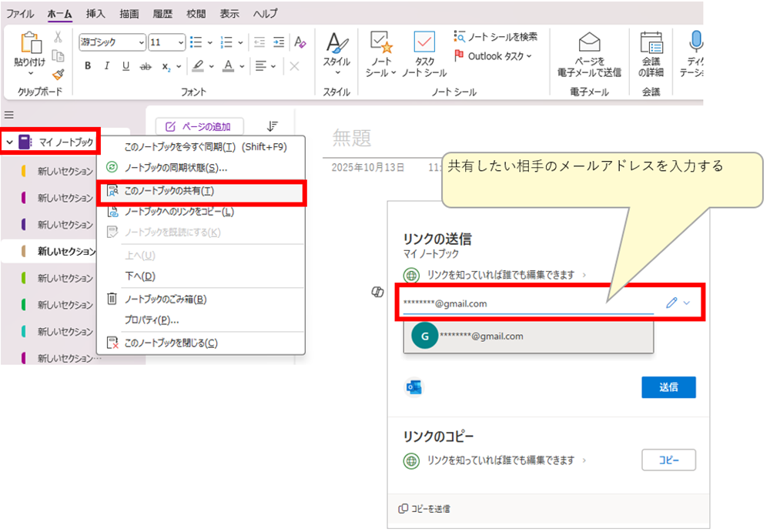Collapse the マイ ノートブック notebook chevron
The image size is (770, 532).
click(x=8, y=142)
